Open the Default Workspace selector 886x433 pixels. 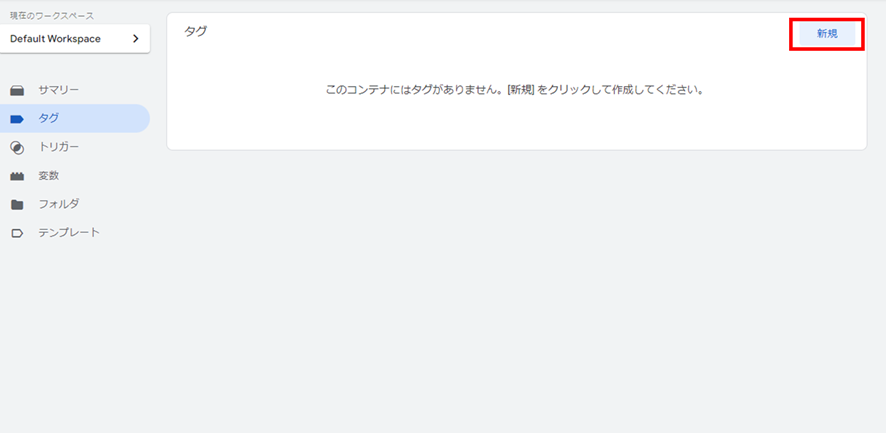pos(75,39)
